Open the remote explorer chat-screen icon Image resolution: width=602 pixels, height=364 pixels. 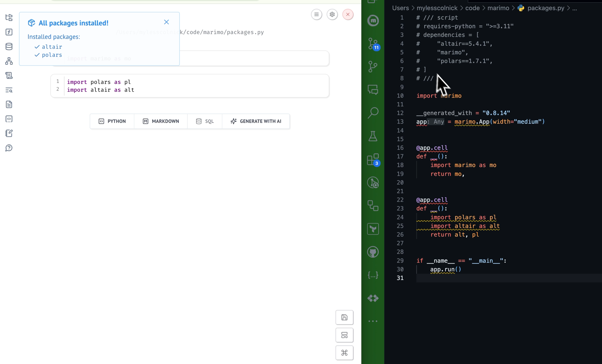pos(373,90)
